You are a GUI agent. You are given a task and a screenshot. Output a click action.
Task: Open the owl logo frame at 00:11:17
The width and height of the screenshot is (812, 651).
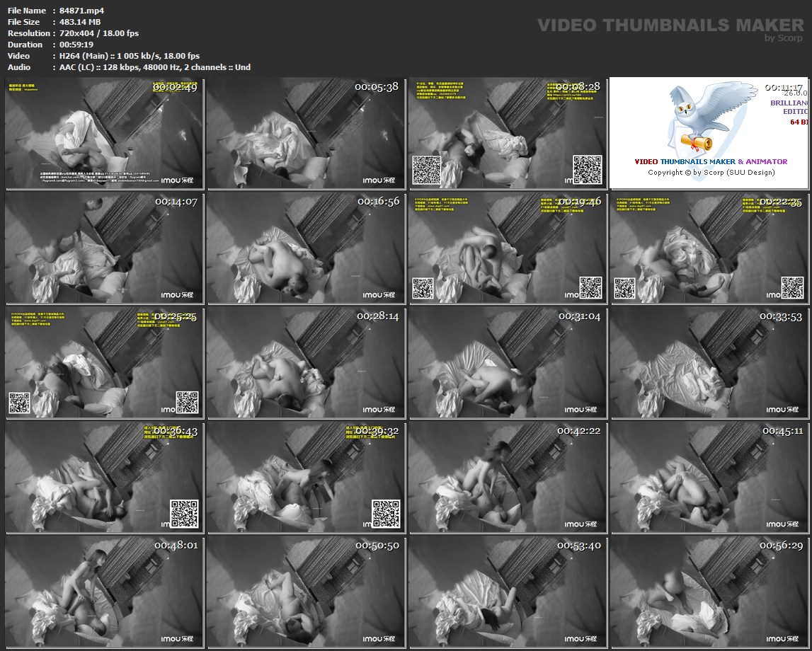(x=709, y=133)
